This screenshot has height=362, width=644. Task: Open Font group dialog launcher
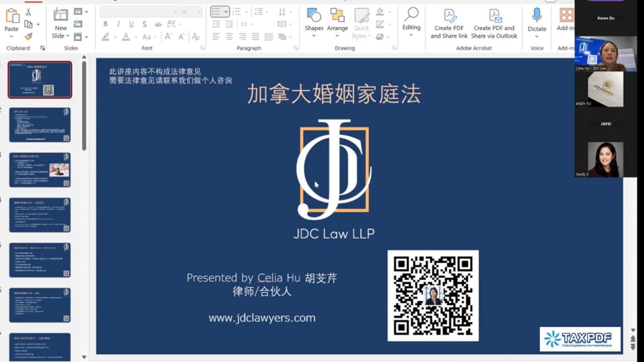[202, 48]
